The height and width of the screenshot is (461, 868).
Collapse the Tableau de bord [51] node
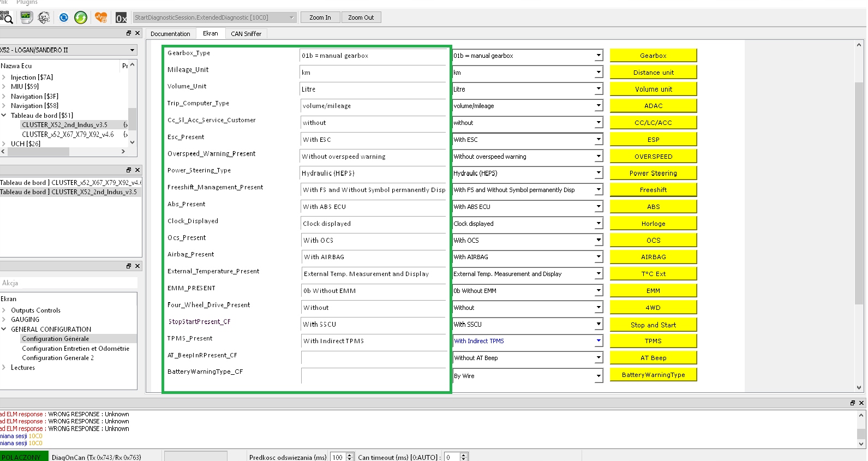pos(4,116)
